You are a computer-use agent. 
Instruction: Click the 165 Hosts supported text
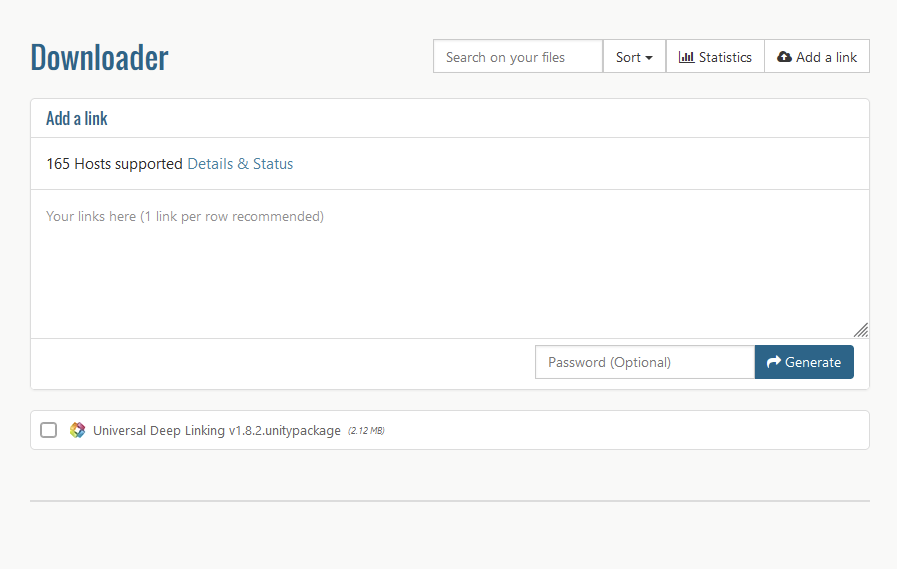coord(114,164)
